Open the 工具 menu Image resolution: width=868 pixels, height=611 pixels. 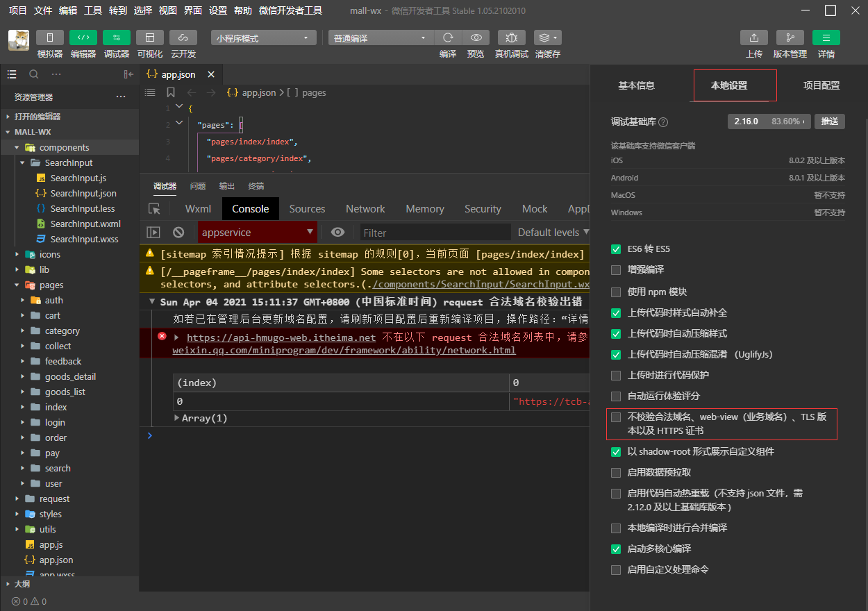93,10
